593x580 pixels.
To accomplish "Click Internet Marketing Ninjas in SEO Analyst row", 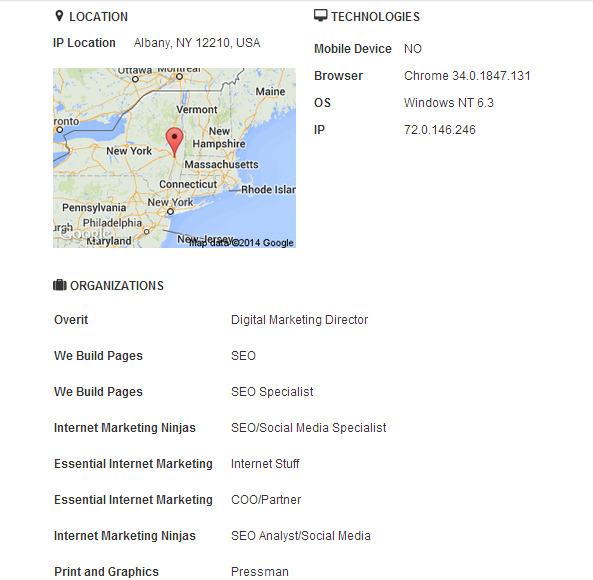I will point(125,536).
